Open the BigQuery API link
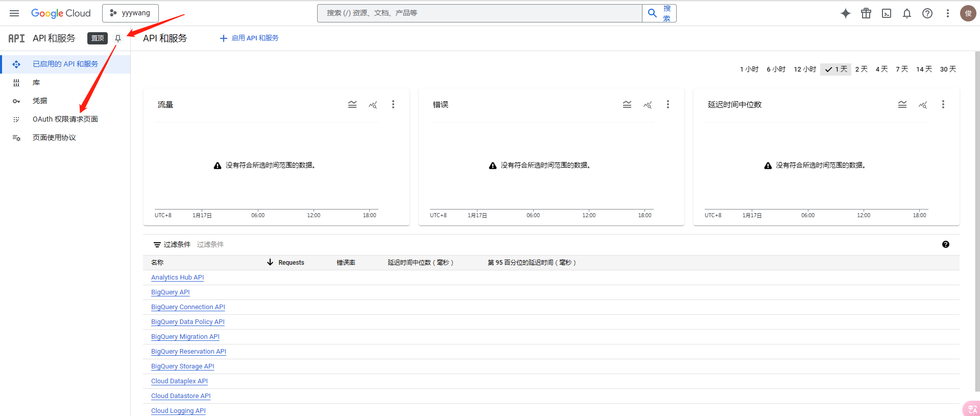Screen dimensions: 980x416 (x=170, y=292)
